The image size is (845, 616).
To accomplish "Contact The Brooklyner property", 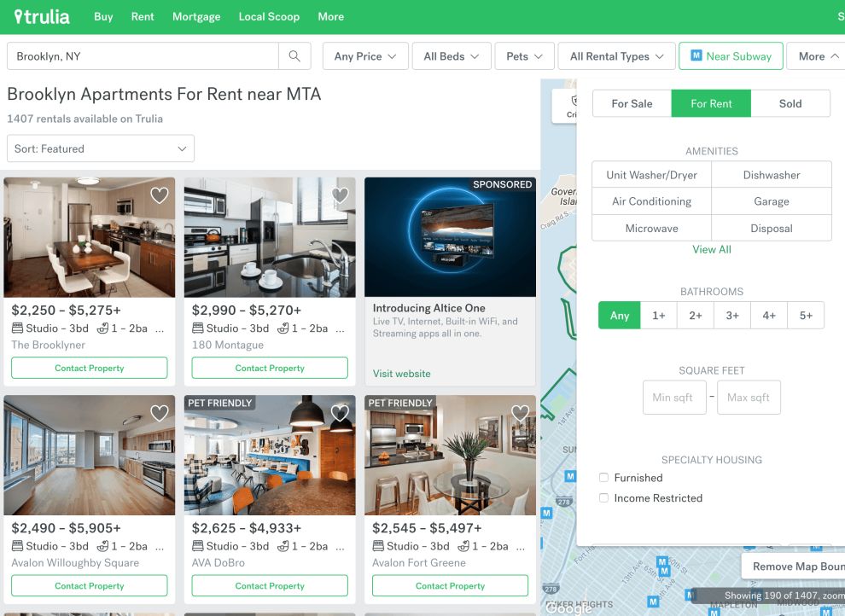I will [x=90, y=368].
